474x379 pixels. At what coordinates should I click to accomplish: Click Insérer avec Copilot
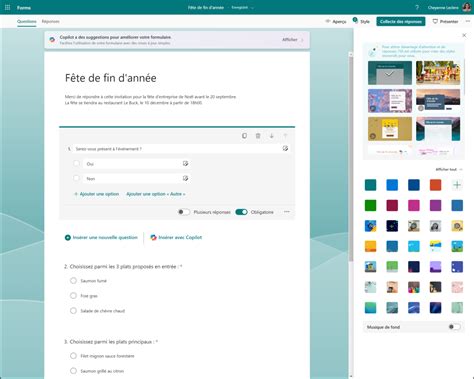pos(176,237)
